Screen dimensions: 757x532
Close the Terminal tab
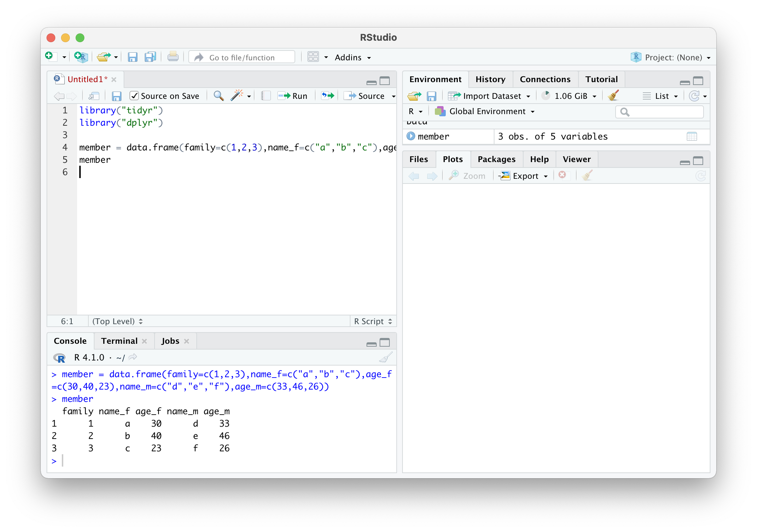click(x=144, y=341)
